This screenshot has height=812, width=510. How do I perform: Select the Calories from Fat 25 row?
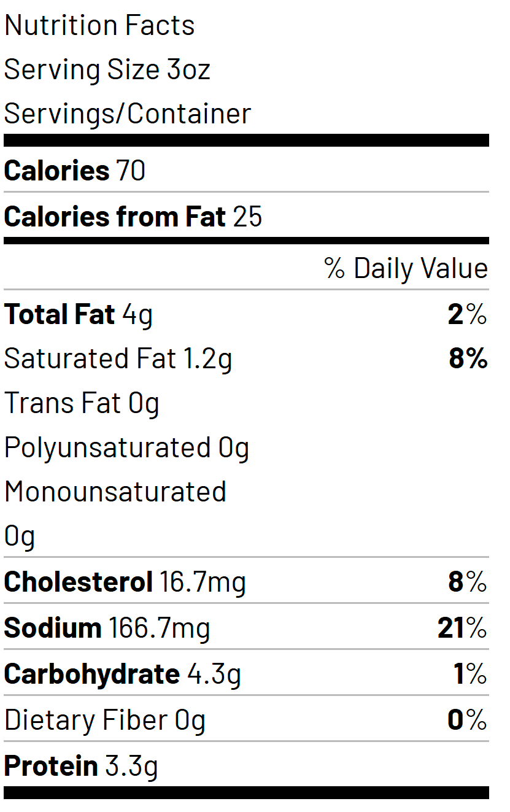click(x=246, y=217)
